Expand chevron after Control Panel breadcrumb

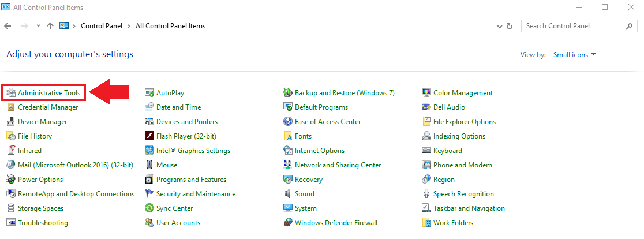point(129,26)
